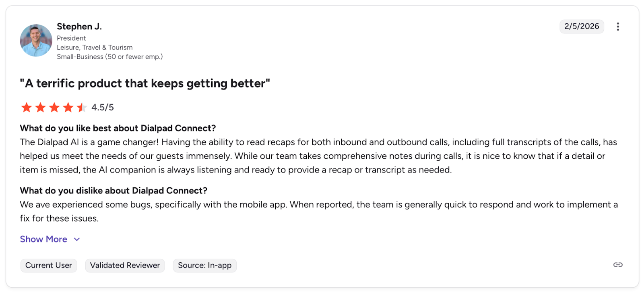This screenshot has width=644, height=293.
Task: Click the second rating star
Action: click(x=40, y=108)
